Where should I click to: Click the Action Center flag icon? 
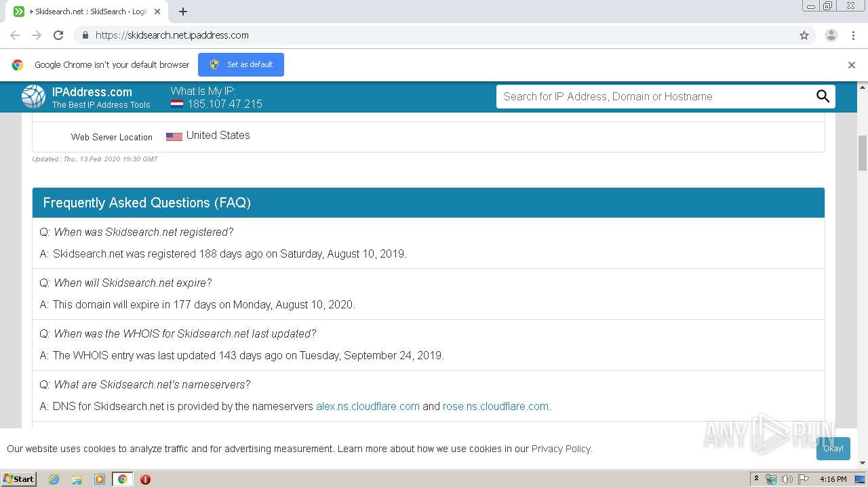(x=803, y=479)
